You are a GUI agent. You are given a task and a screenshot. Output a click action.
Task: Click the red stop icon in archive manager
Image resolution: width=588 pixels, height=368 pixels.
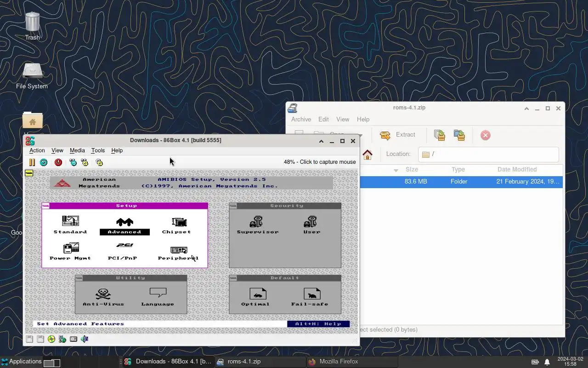(x=486, y=135)
